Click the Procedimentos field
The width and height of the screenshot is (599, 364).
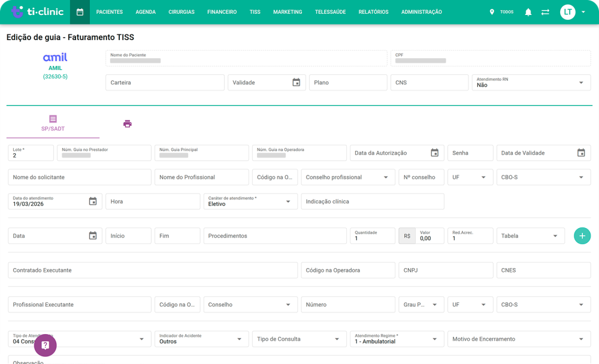[275, 236]
